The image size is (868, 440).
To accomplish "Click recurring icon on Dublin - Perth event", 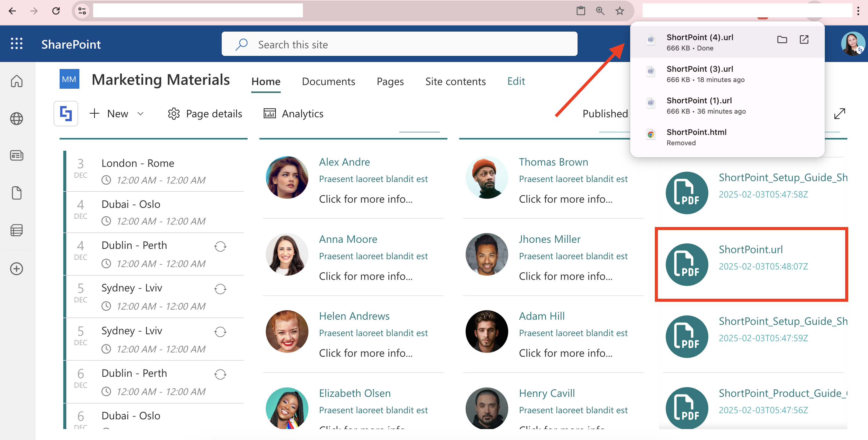I will (x=220, y=246).
